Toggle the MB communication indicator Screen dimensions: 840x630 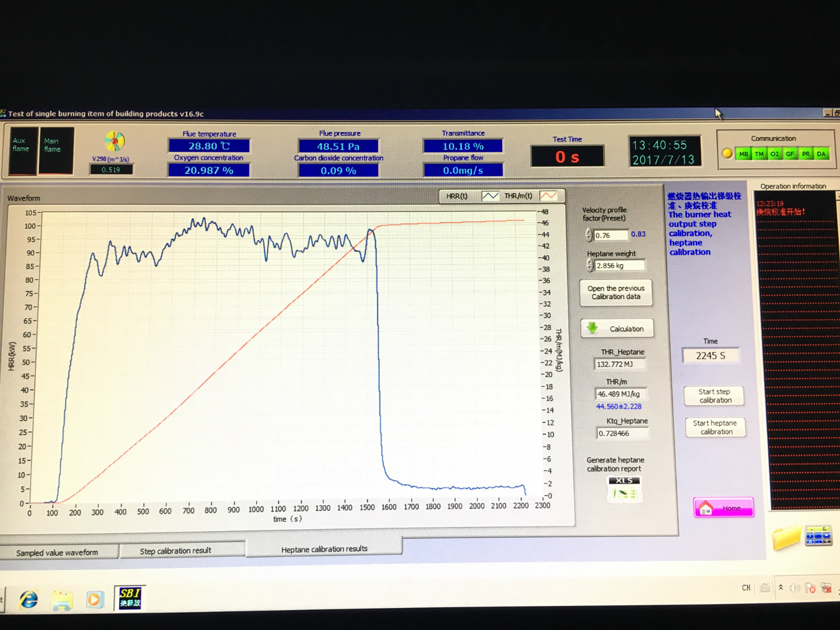tap(743, 154)
